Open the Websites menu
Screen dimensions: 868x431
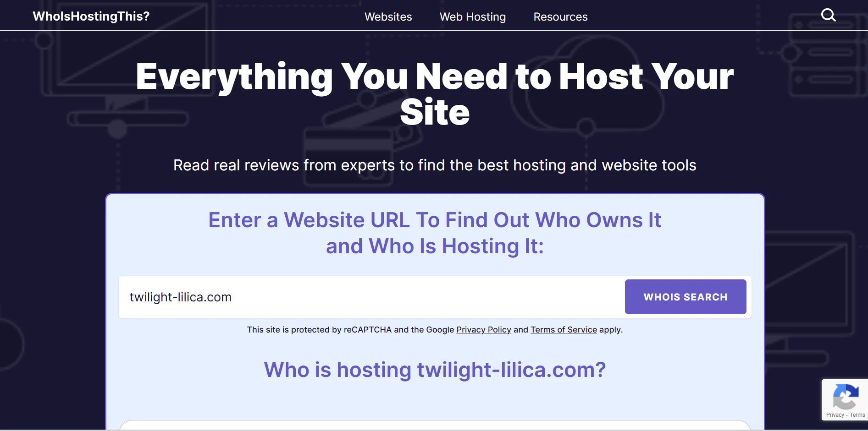pos(388,17)
